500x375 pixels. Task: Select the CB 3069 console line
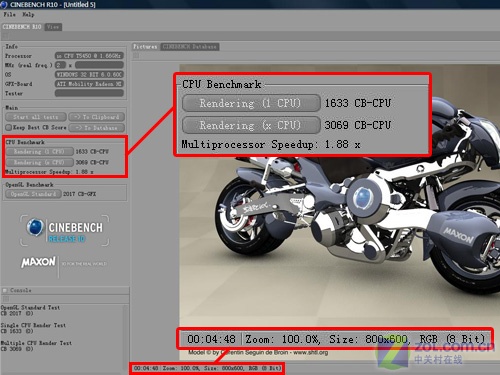coord(17,349)
